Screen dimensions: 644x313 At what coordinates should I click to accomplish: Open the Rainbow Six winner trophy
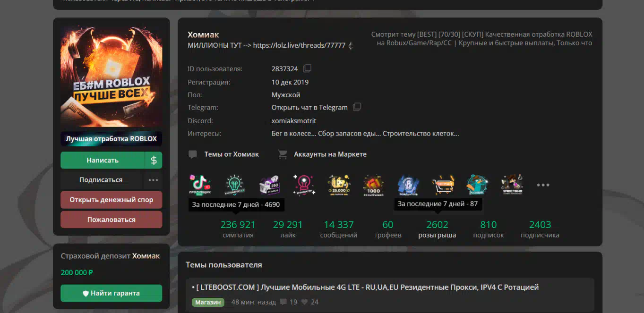click(409, 185)
